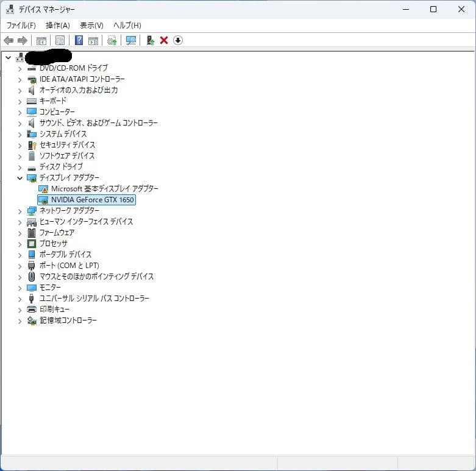Viewport: 476px width, 471px height.
Task: Expand the ネットワーク アダプター category
Action: point(20,211)
